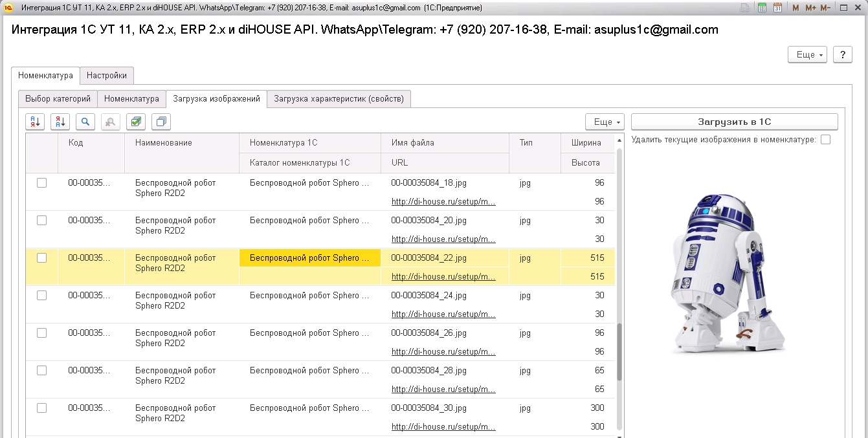This screenshot has width=868, height=438.
Task: Open URL link for 00-00035084_22.jpg row
Action: 443,277
